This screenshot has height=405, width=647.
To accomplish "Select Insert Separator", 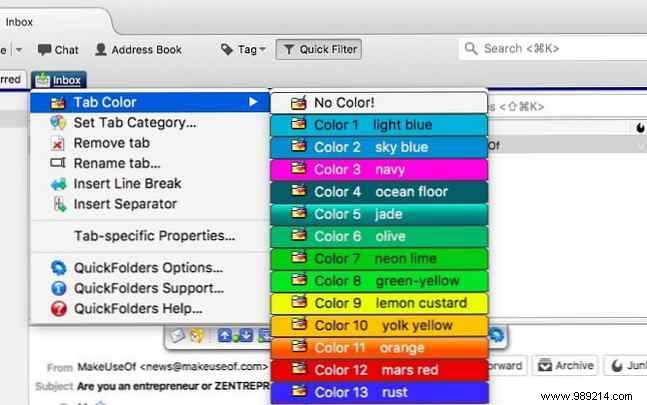I will (x=150, y=204).
